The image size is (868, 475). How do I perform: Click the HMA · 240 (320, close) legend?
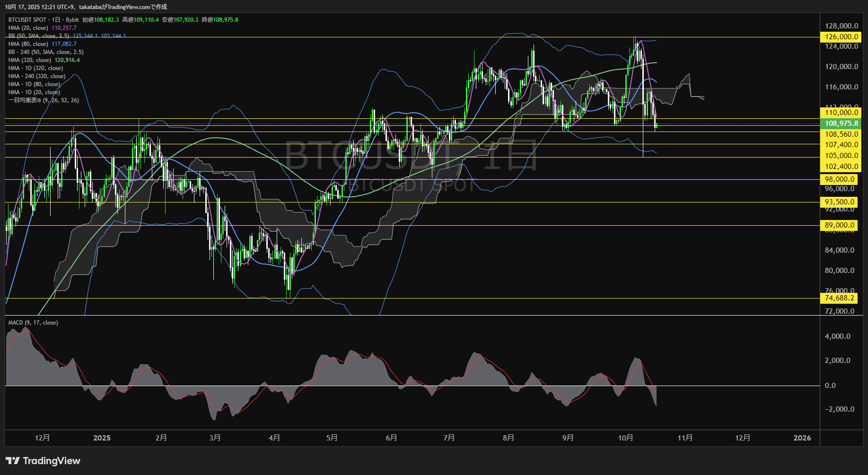pos(37,76)
